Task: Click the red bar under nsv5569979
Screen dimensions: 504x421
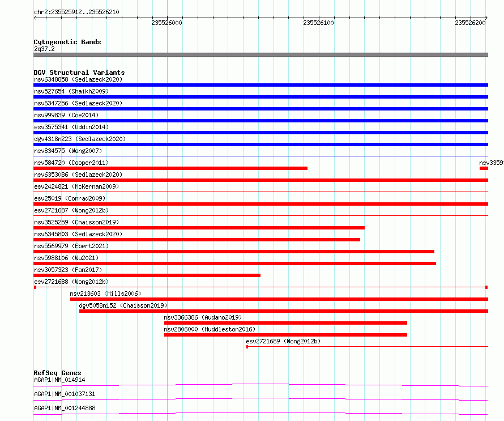Action: [234, 252]
